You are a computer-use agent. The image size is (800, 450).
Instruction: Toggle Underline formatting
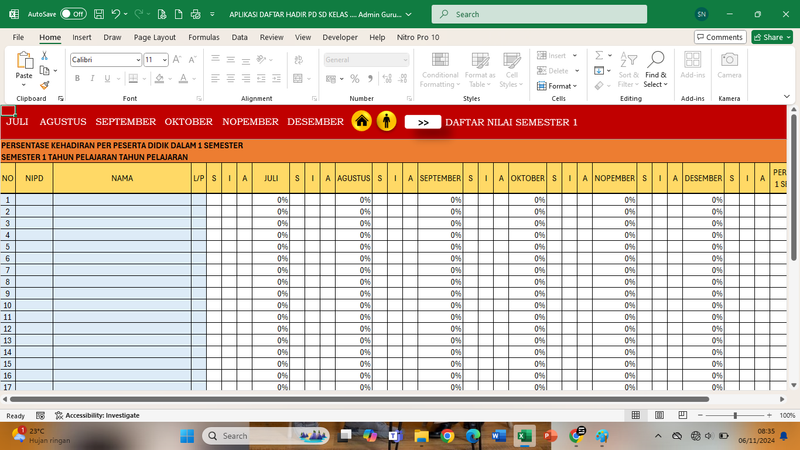[107, 79]
